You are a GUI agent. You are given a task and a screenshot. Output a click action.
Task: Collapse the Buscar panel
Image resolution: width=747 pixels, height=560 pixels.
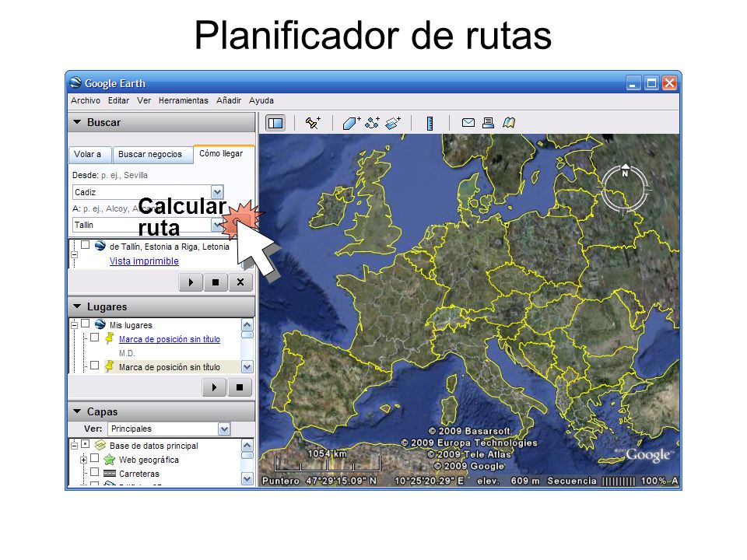77,122
